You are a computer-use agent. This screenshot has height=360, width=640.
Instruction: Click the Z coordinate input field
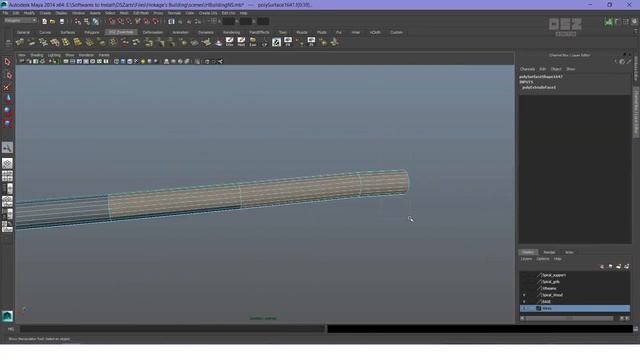click(x=263, y=21)
